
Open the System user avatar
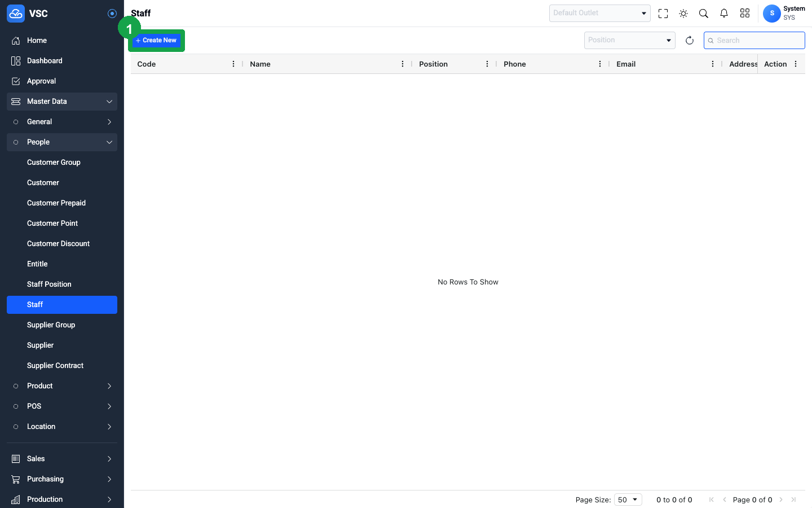point(772,14)
